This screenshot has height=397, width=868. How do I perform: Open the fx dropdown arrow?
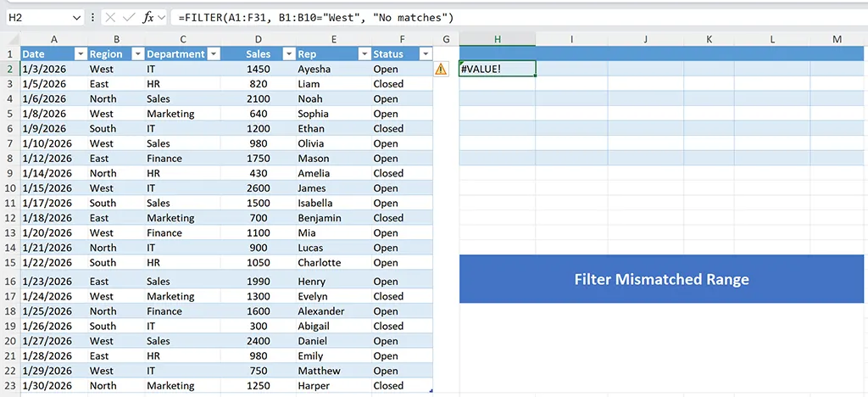pyautogui.click(x=162, y=18)
